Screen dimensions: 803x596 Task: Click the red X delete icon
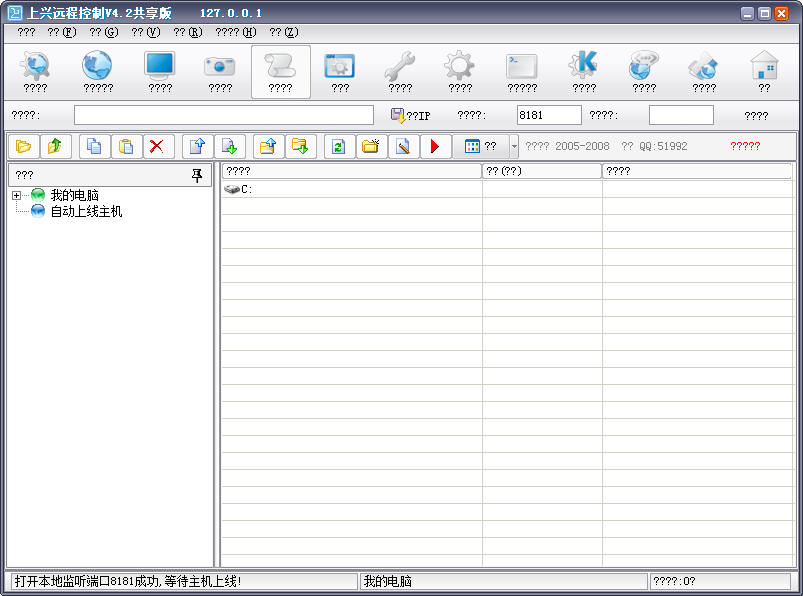click(x=156, y=147)
